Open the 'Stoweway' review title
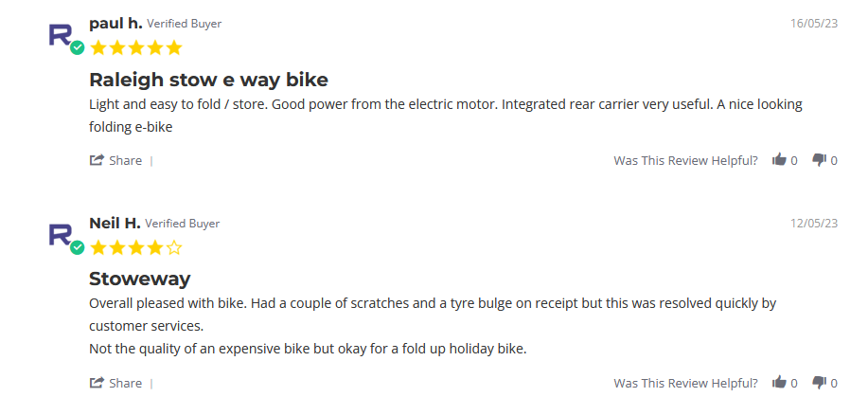The image size is (868, 415). coord(140,279)
